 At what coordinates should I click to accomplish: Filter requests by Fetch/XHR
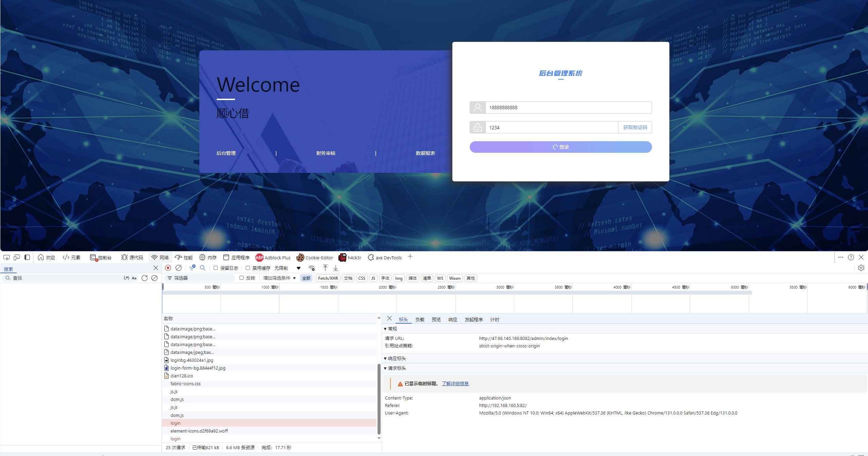pos(328,278)
